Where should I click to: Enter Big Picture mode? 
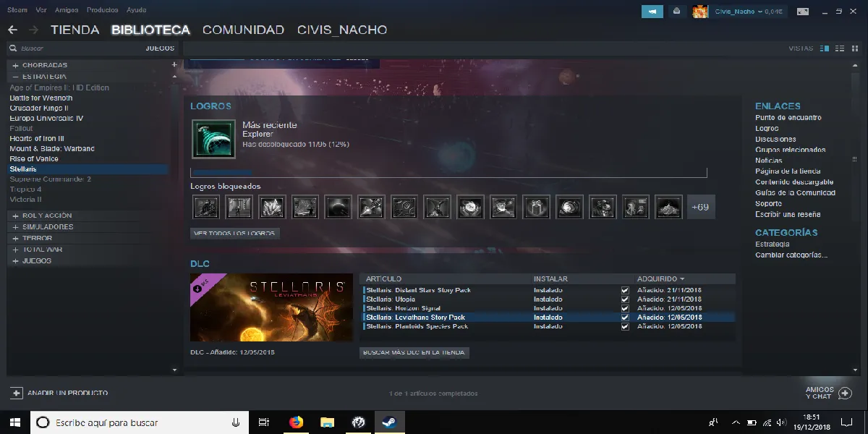[x=803, y=12]
